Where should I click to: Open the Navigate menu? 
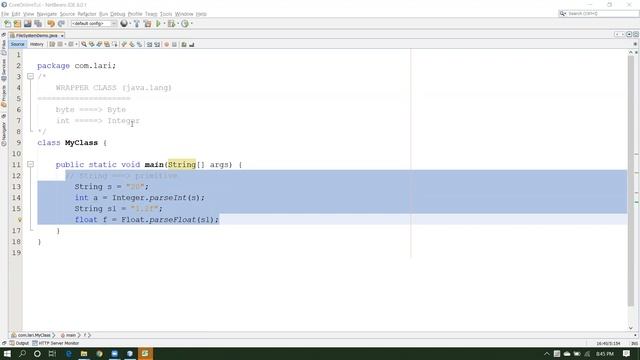click(47, 14)
